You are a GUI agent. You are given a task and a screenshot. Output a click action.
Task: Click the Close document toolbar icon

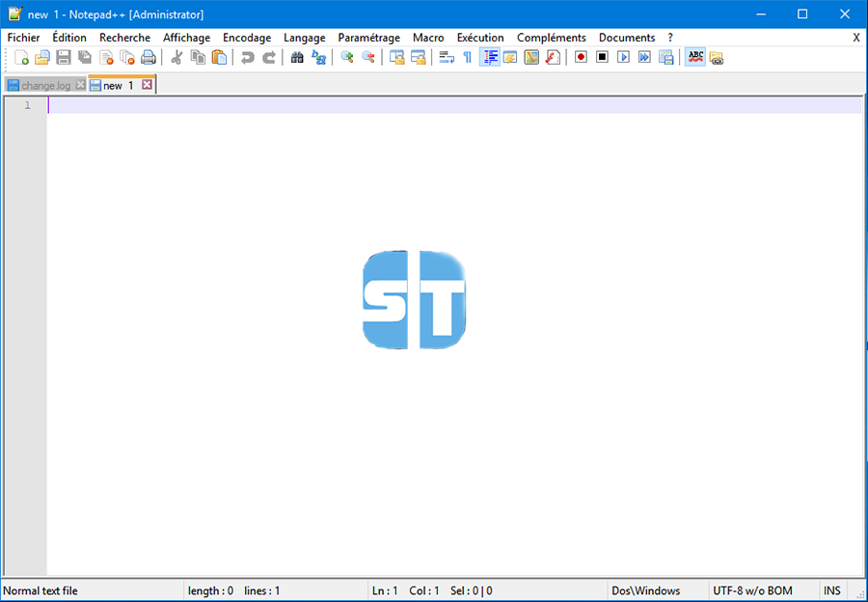tap(106, 57)
